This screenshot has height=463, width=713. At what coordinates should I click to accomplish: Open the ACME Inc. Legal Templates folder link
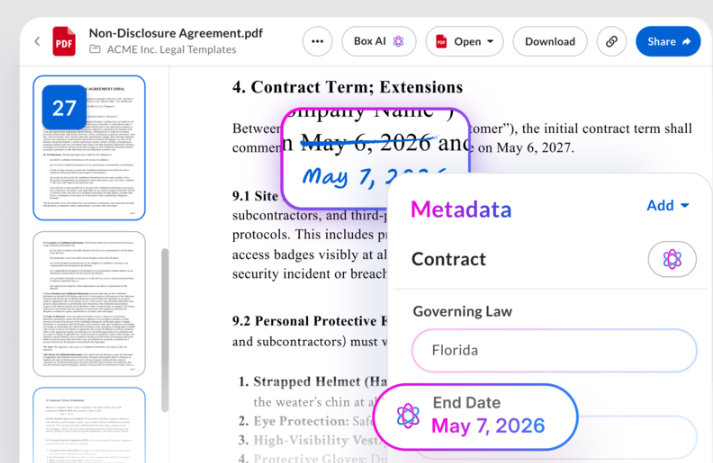pos(171,49)
